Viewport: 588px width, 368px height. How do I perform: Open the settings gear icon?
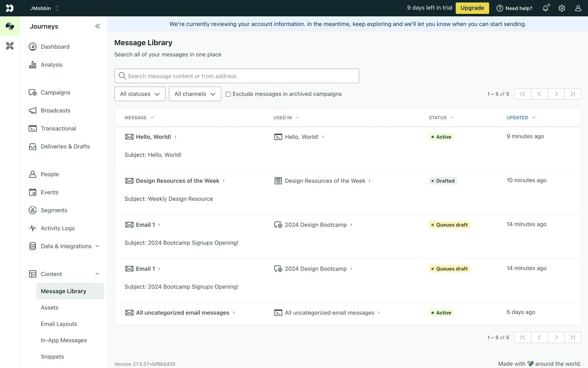562,8
